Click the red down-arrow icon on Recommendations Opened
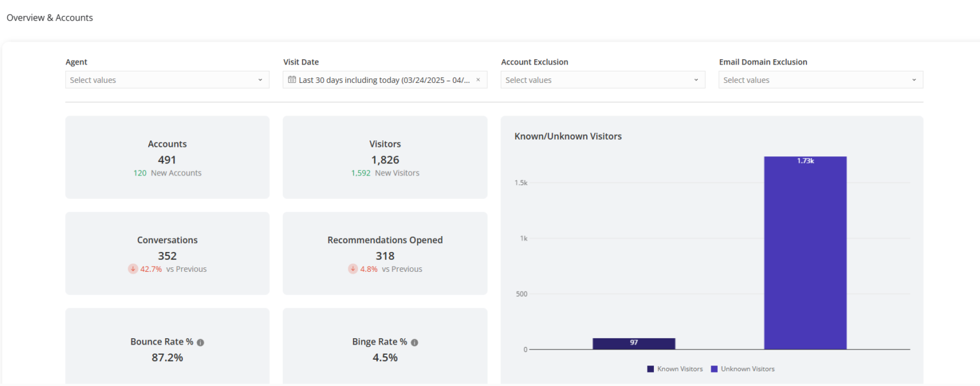The image size is (980, 386). (x=353, y=269)
